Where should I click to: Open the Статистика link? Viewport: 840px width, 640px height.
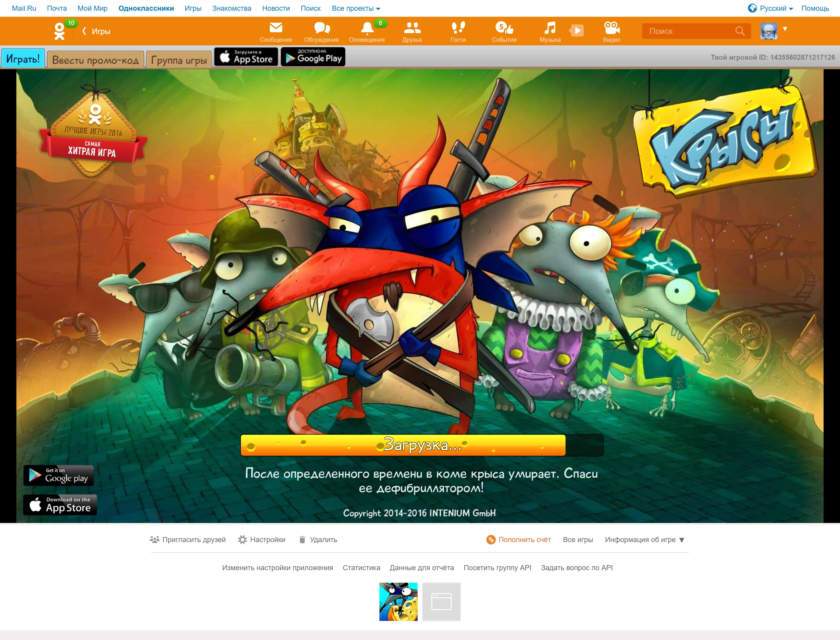click(361, 568)
